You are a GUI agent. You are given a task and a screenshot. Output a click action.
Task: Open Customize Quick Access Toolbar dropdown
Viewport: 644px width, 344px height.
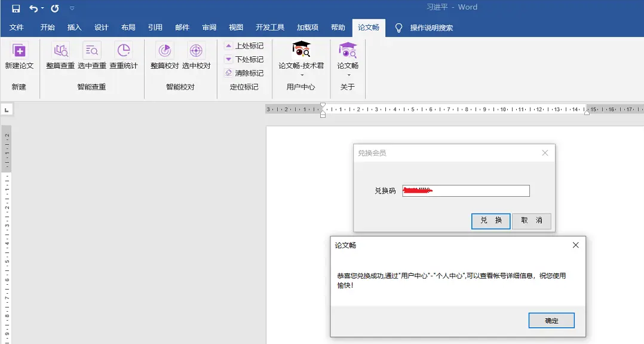tap(72, 8)
